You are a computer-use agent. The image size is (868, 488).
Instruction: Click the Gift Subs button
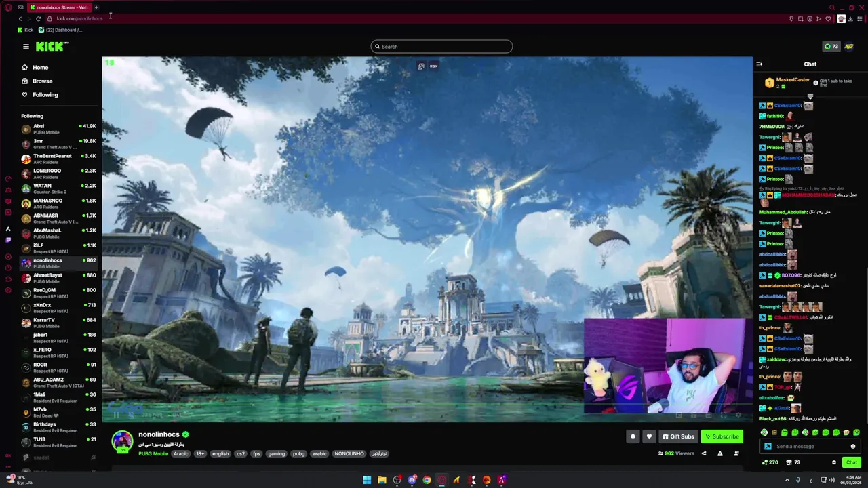(678, 436)
